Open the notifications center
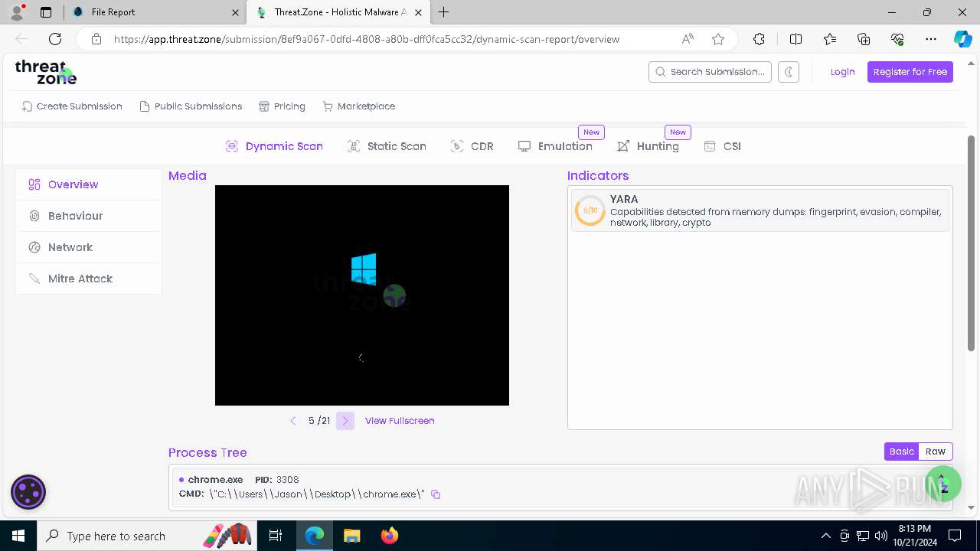 point(955,536)
